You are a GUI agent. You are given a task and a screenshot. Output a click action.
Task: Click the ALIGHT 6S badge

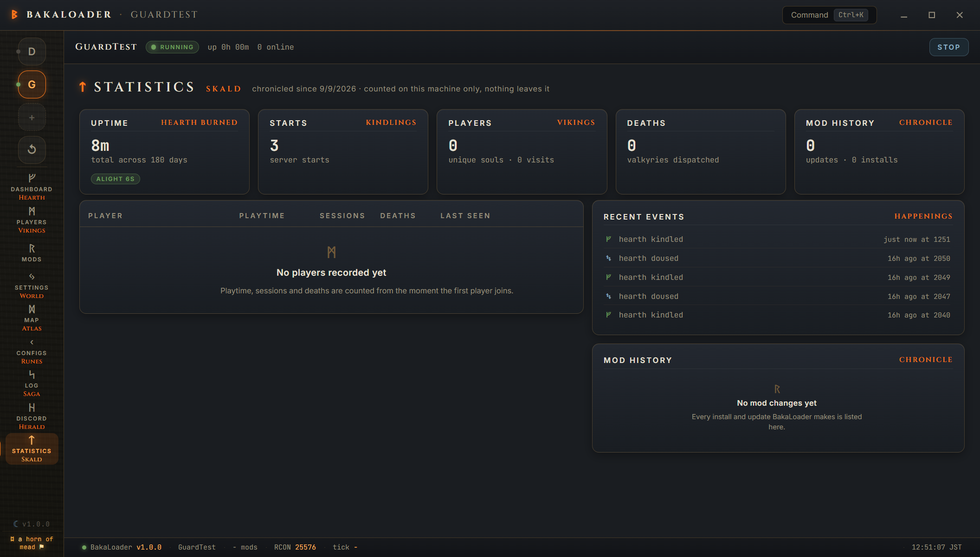115,179
